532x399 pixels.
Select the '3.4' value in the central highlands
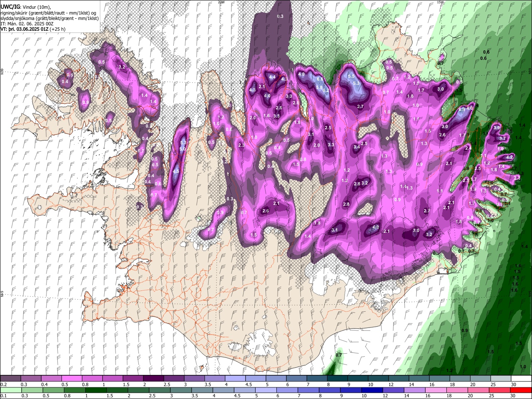tap(357, 147)
